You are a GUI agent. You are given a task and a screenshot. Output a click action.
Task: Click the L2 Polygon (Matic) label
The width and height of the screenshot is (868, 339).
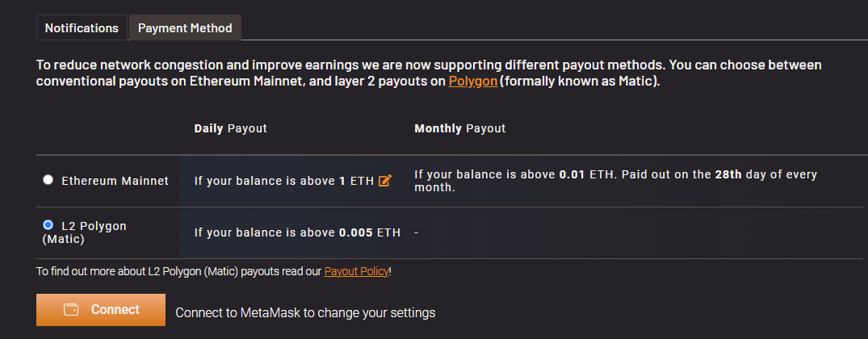click(x=85, y=232)
